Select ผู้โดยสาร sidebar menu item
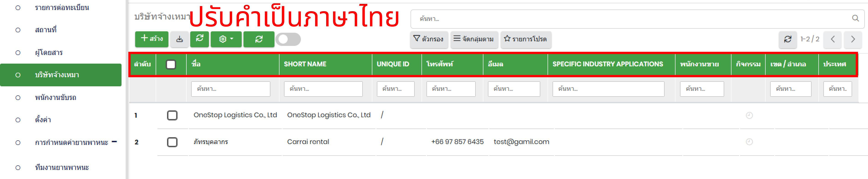This screenshot has width=868, height=179. point(49,52)
